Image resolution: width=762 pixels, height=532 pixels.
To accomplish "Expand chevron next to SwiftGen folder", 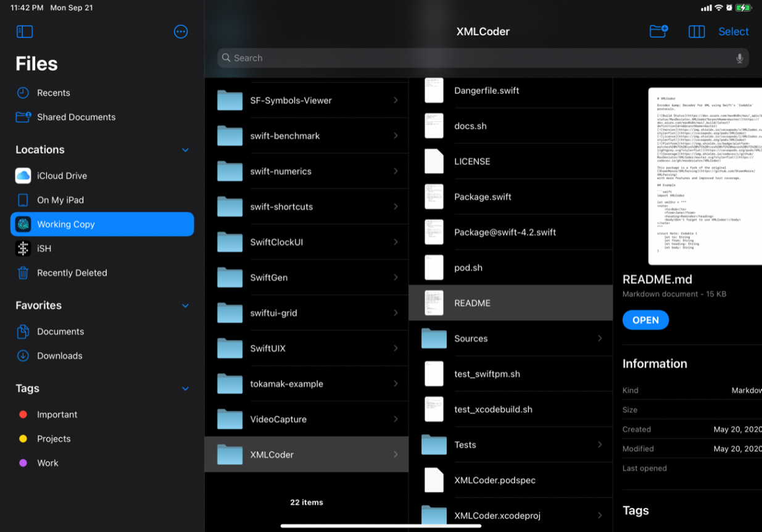I will pos(395,278).
